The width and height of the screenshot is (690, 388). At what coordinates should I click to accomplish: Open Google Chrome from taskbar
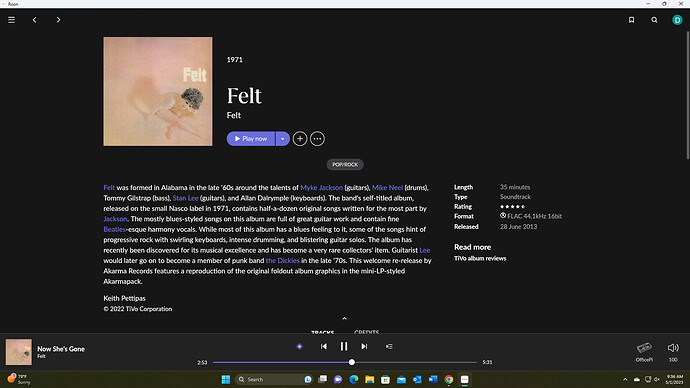449,379
